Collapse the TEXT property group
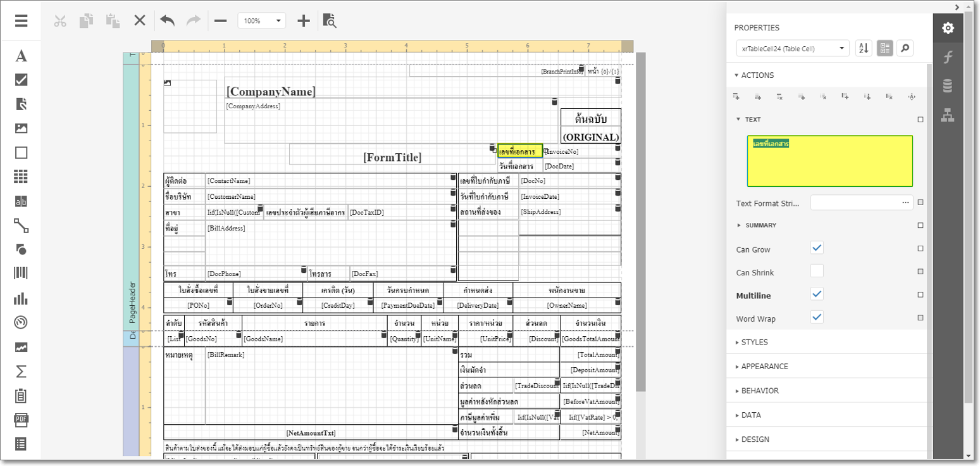The height and width of the screenshot is (466, 980). click(748, 119)
